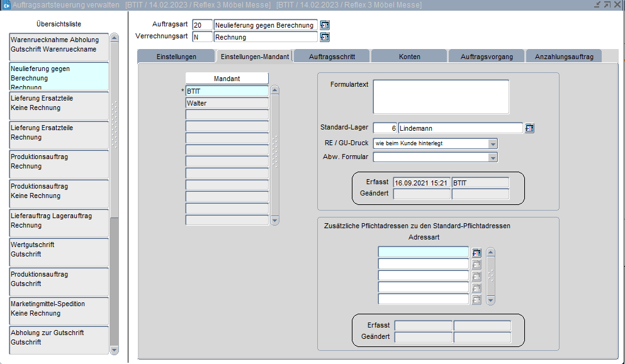Click application icon in title bar
625x364 pixels.
point(6,5)
